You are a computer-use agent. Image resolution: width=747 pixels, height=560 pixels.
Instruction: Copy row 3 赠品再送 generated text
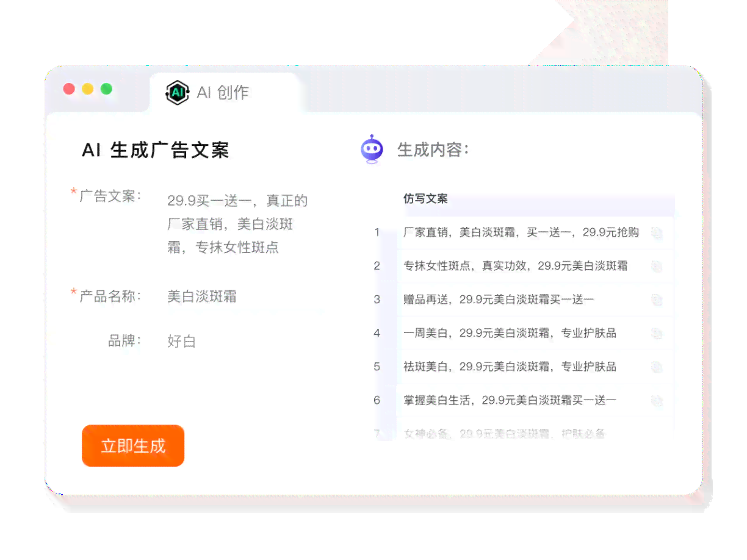click(x=657, y=300)
